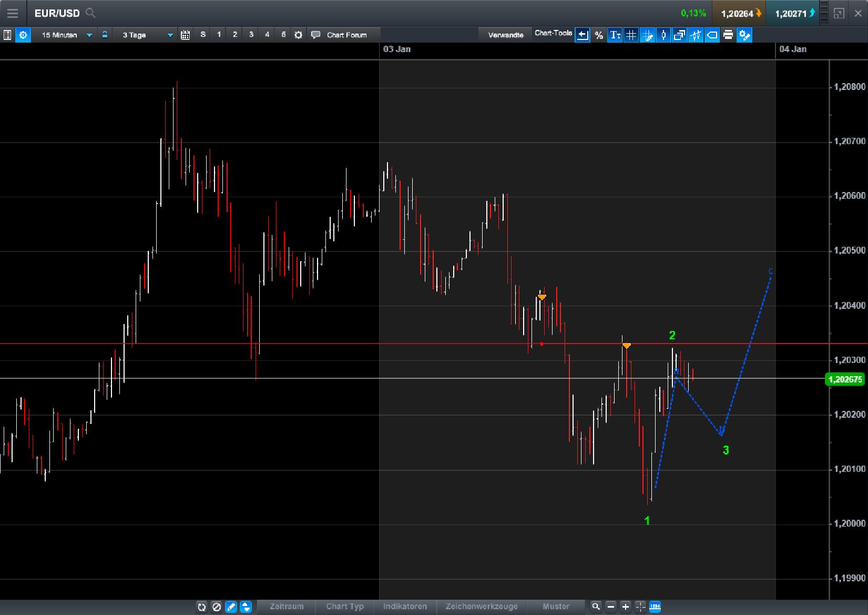
Task: Click the print chart icon
Action: 728,35
